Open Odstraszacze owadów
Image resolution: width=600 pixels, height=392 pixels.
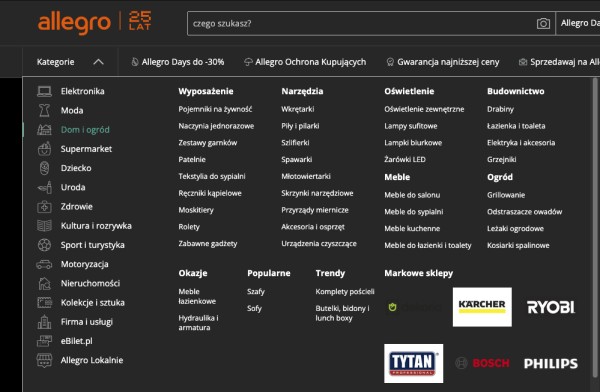pos(525,212)
